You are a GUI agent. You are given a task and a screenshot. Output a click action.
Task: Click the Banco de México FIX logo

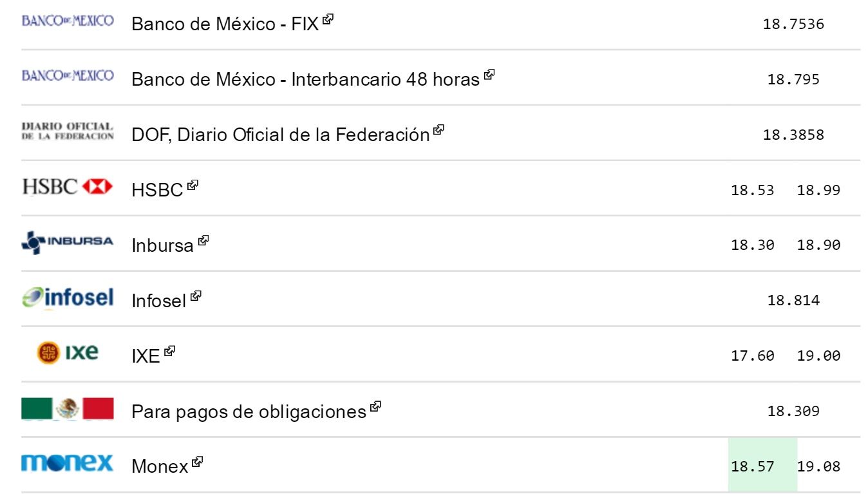pos(68,21)
